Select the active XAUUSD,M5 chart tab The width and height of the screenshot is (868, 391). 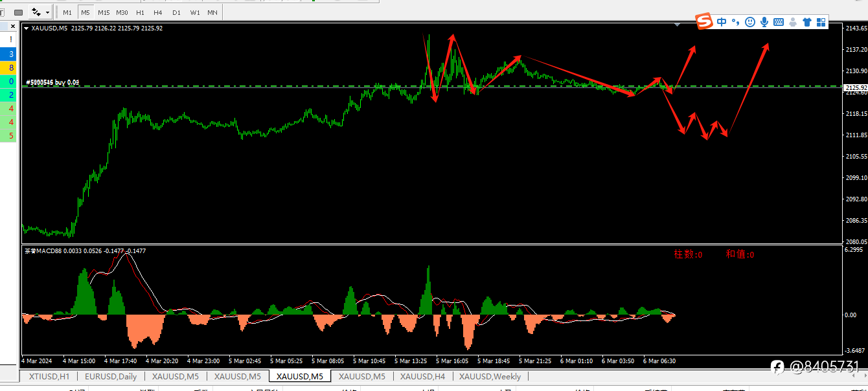pyautogui.click(x=299, y=376)
